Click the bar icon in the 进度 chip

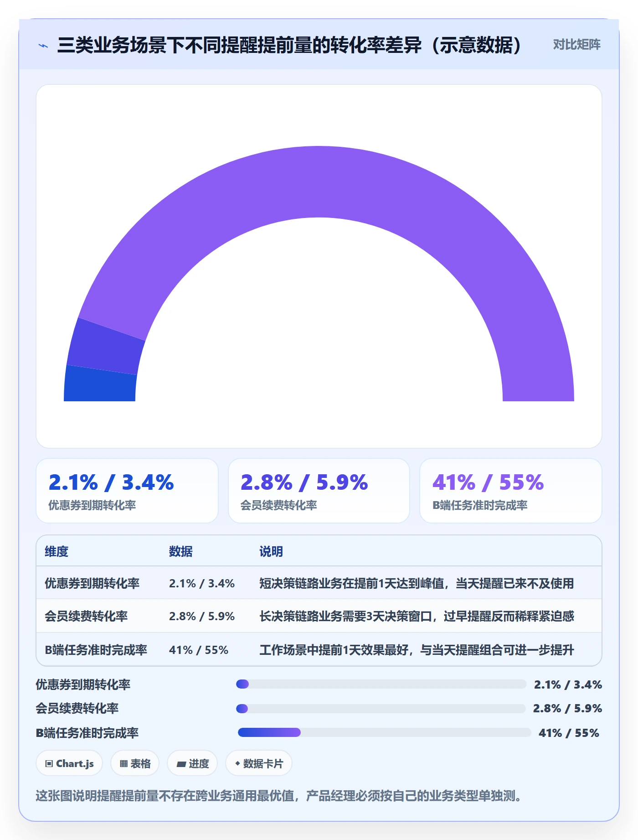coord(181,764)
